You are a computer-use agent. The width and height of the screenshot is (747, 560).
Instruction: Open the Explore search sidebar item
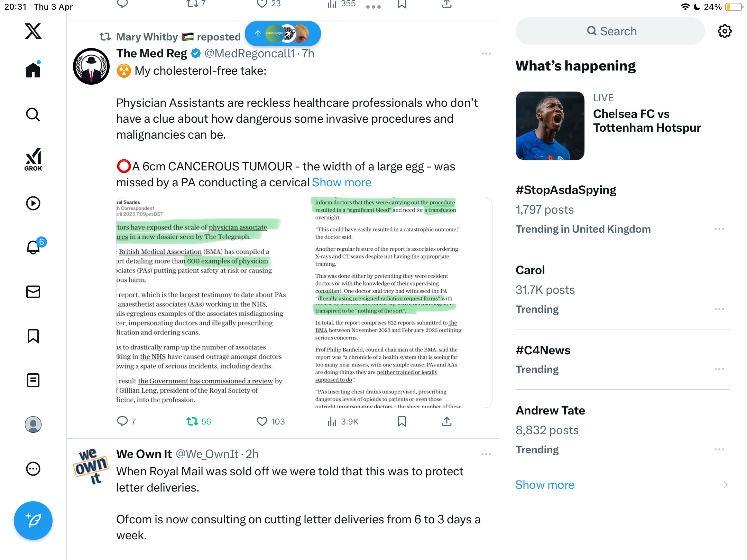(x=33, y=114)
